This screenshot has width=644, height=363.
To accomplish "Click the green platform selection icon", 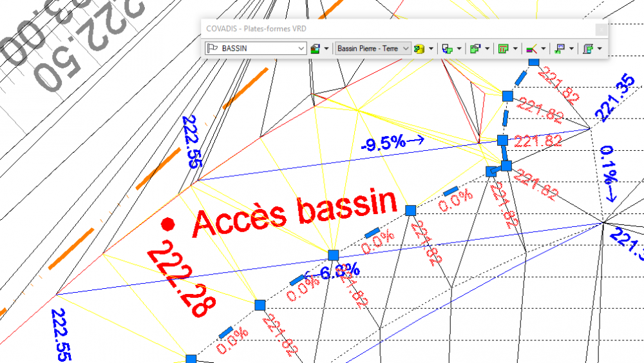I will pyautogui.click(x=448, y=48).
